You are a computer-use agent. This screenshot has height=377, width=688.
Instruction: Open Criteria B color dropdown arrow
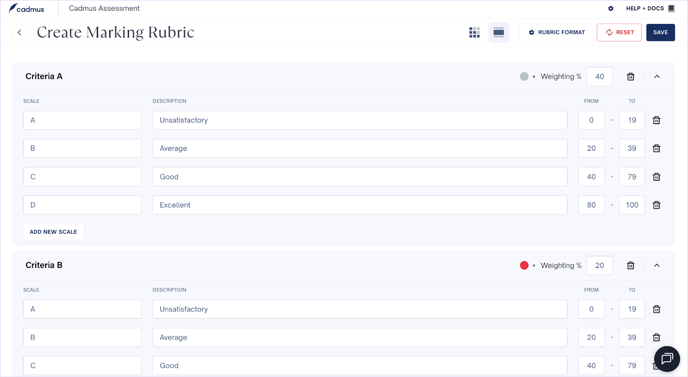534,266
